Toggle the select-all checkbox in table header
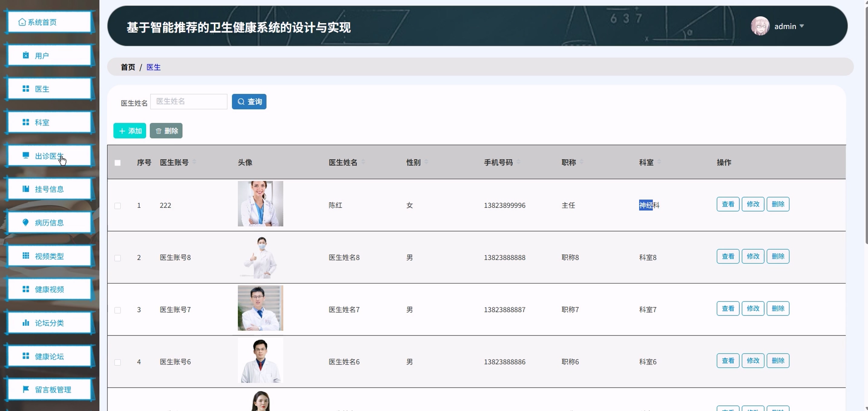The image size is (868, 411). coord(118,163)
